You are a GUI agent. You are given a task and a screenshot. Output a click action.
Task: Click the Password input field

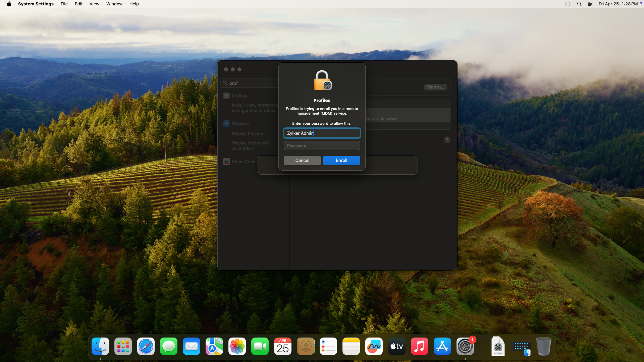tap(322, 145)
